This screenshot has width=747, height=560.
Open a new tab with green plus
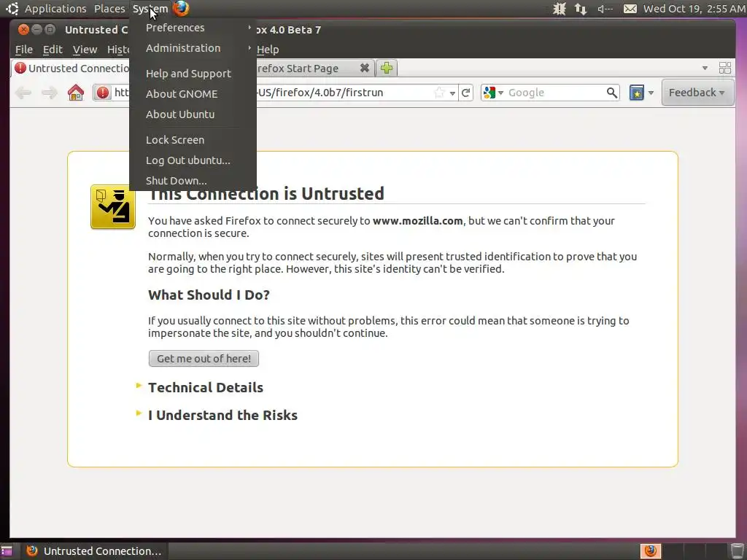tap(387, 68)
